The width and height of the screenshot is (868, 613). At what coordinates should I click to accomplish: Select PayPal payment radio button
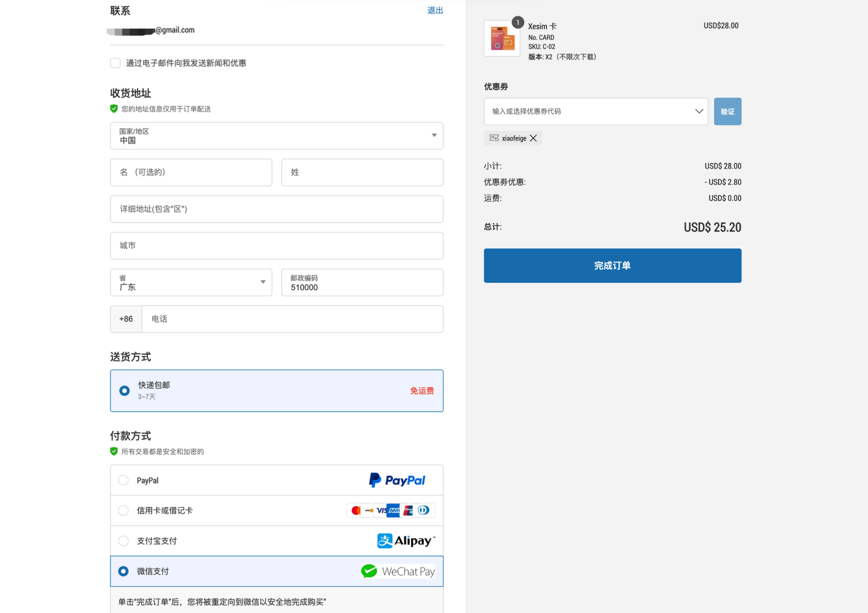pos(124,480)
